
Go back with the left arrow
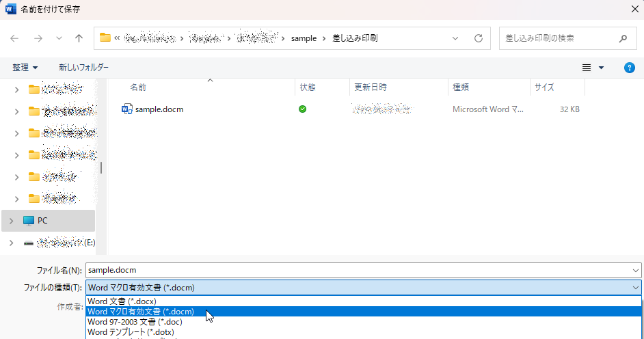click(14, 38)
